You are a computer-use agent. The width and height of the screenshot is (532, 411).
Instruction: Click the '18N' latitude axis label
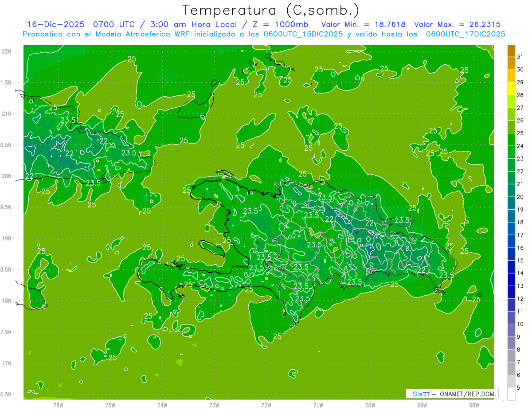coord(8,301)
